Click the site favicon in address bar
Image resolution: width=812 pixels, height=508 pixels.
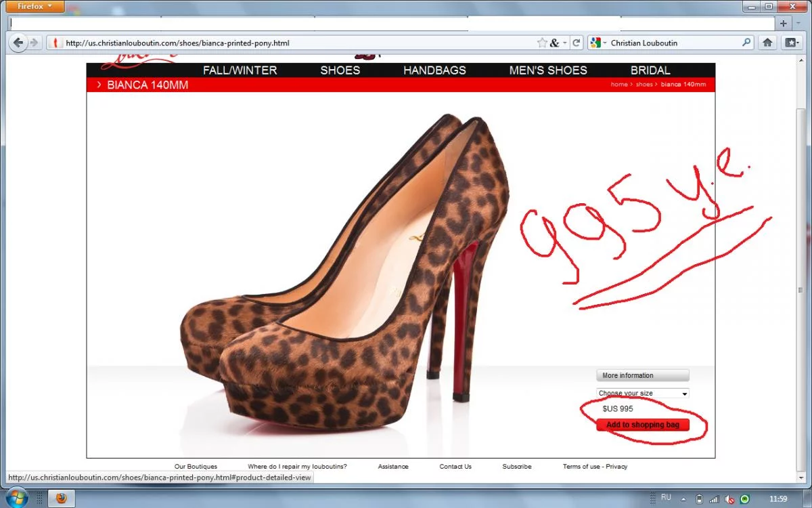click(55, 43)
